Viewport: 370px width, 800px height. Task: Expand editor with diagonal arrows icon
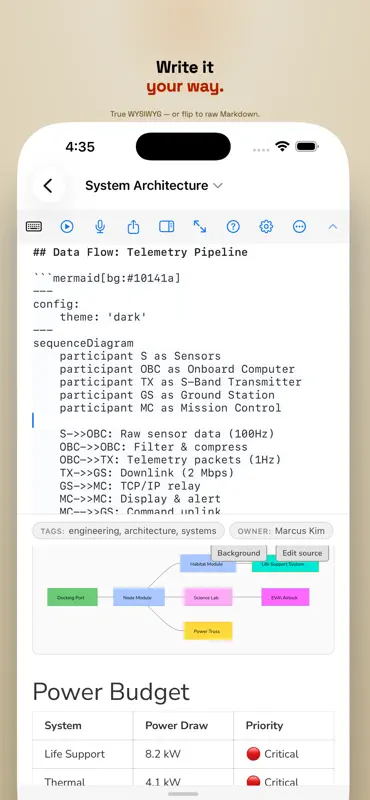200,227
